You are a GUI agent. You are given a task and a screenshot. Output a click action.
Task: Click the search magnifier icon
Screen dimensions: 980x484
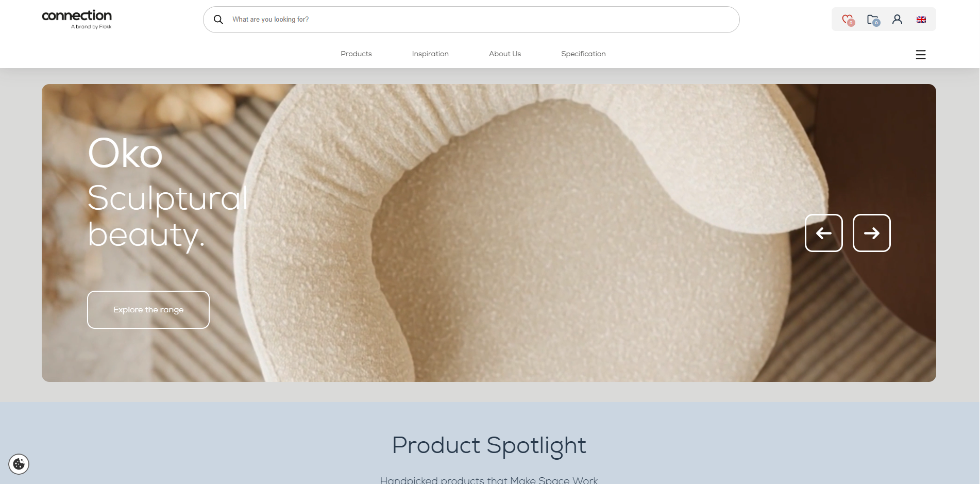[x=218, y=20]
